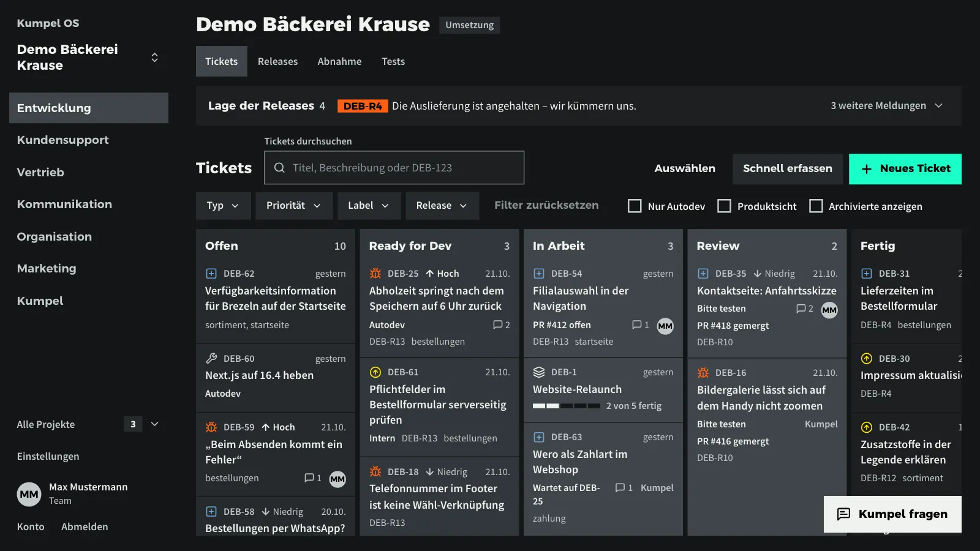Viewport: 980px width, 551px height.
Task: Click the bug icon on DEB-59 card
Action: pyautogui.click(x=211, y=427)
